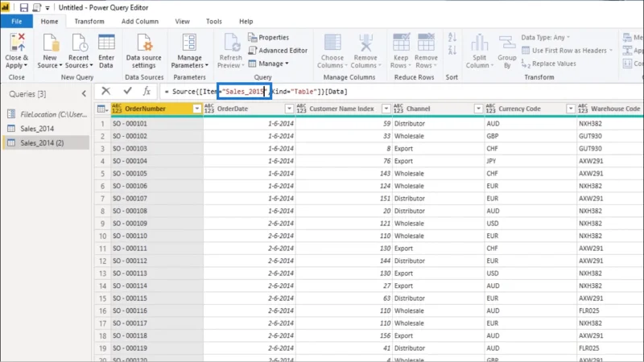Image resolution: width=644 pixels, height=362 pixels.
Task: Collapse the Queries pane with the chevron
Action: tap(85, 94)
